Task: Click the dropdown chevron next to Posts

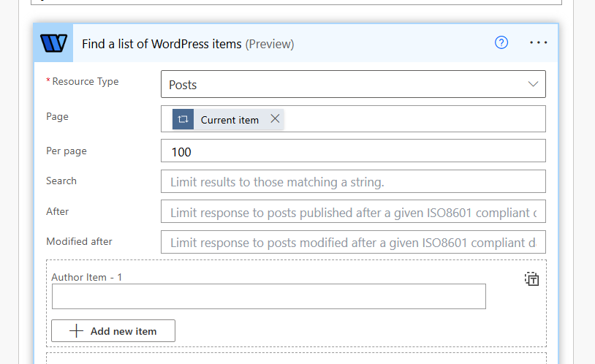Action: tap(533, 84)
